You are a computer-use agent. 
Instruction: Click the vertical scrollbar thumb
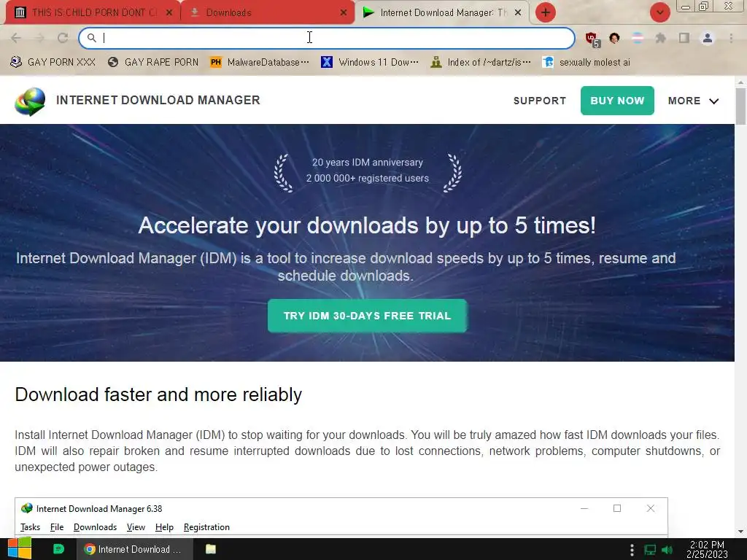[741, 106]
